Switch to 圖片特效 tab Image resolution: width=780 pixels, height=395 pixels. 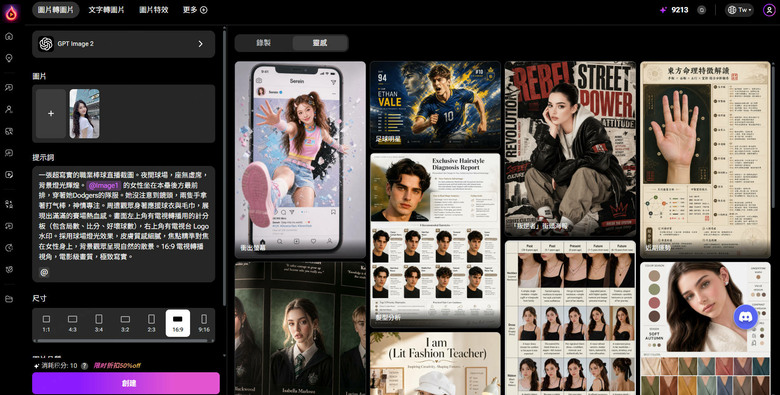154,10
